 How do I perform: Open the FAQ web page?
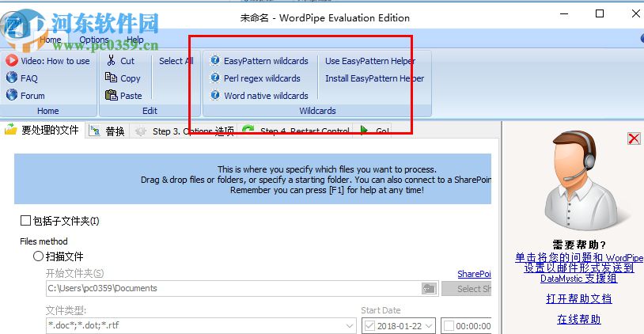(x=22, y=78)
